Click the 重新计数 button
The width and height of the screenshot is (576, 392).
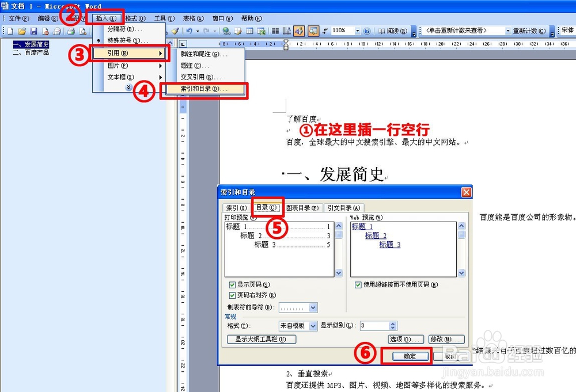click(529, 31)
